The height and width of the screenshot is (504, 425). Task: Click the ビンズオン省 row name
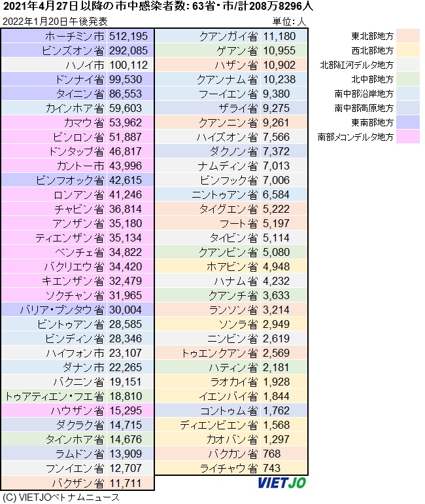point(73,50)
